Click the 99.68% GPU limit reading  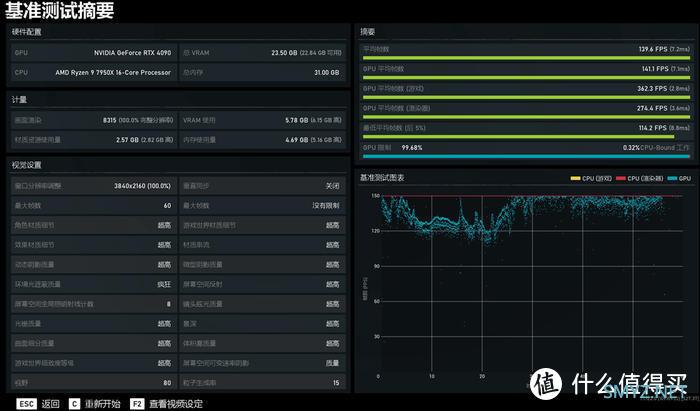[x=412, y=147]
